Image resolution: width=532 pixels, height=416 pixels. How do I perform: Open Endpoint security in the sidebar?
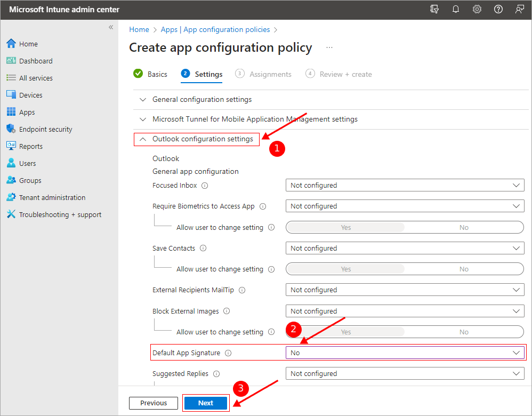pyautogui.click(x=39, y=129)
